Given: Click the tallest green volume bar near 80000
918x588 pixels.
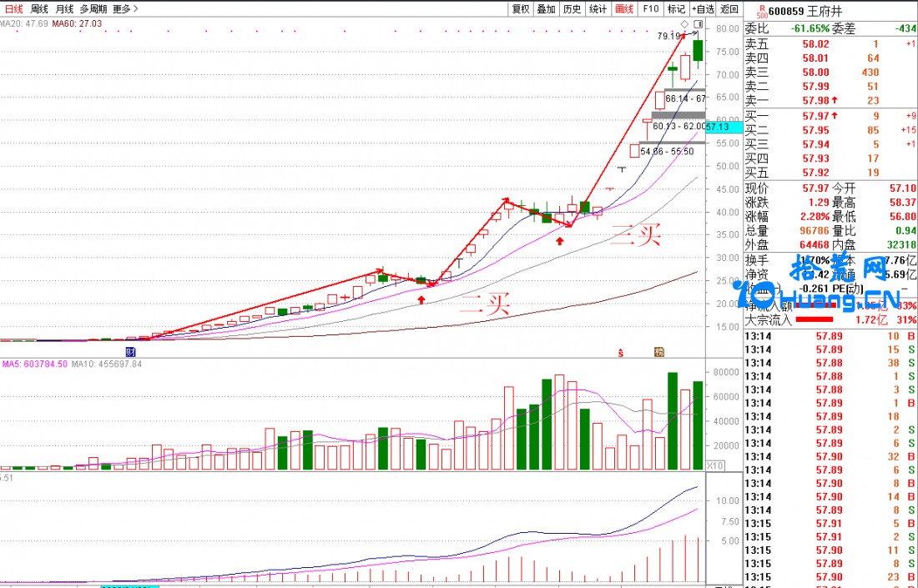Looking at the screenshot, I should [672, 420].
